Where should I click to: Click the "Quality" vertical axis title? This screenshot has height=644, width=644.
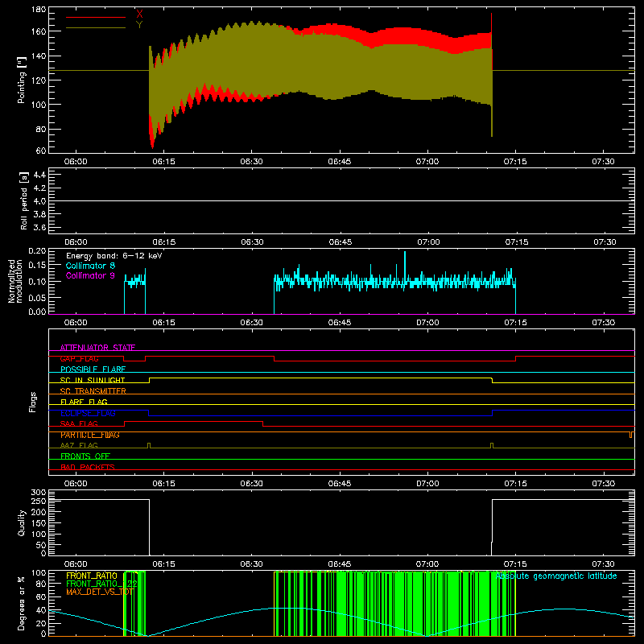click(x=22, y=522)
